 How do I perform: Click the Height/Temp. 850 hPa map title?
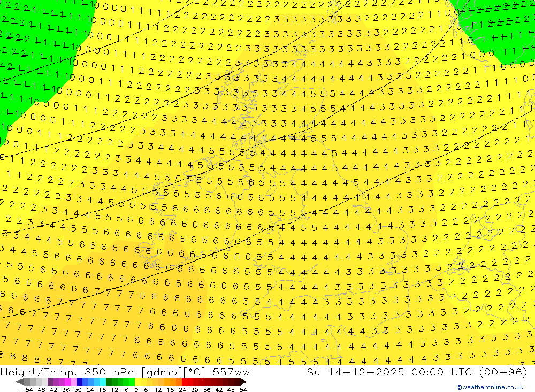(x=125, y=372)
